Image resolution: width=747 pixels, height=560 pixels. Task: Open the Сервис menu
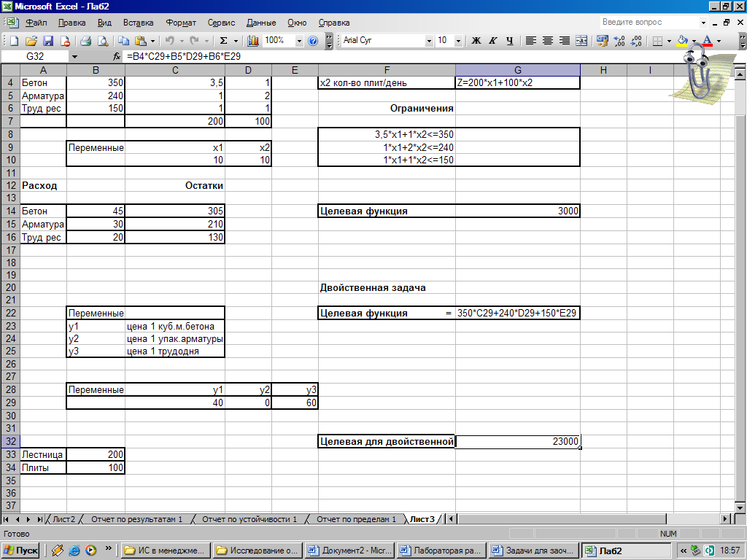point(221,23)
